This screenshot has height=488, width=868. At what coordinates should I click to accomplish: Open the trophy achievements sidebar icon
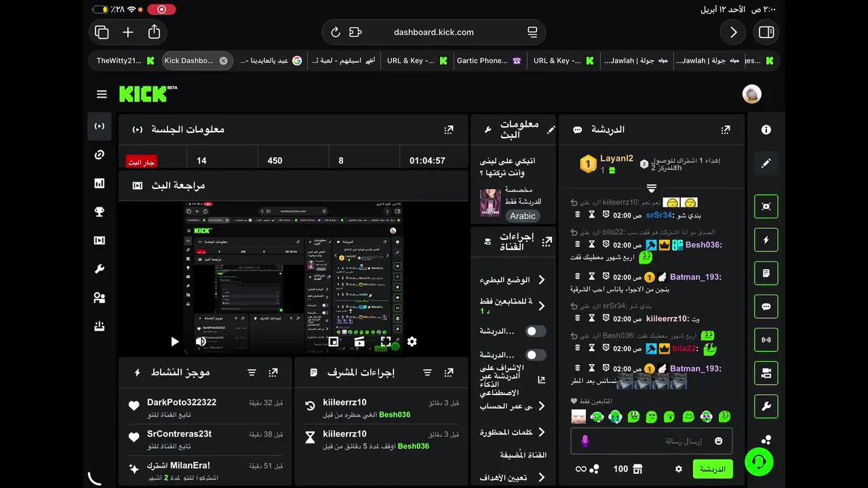(x=100, y=211)
